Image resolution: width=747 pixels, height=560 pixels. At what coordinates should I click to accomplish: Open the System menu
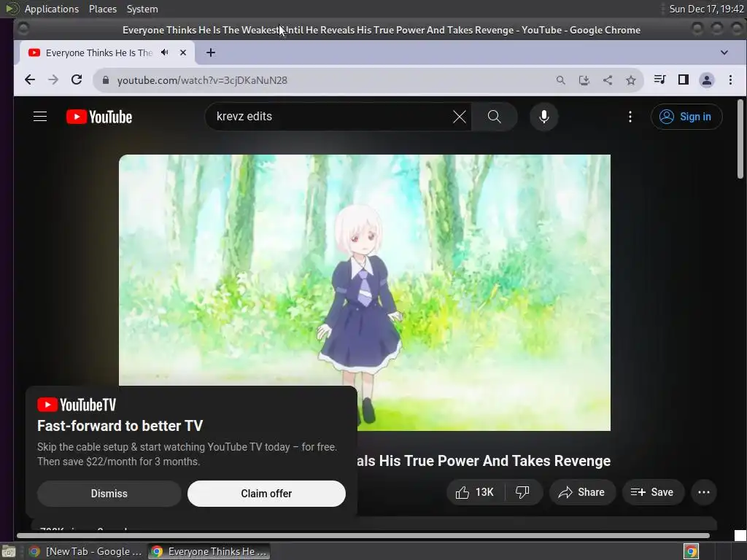[x=142, y=9]
